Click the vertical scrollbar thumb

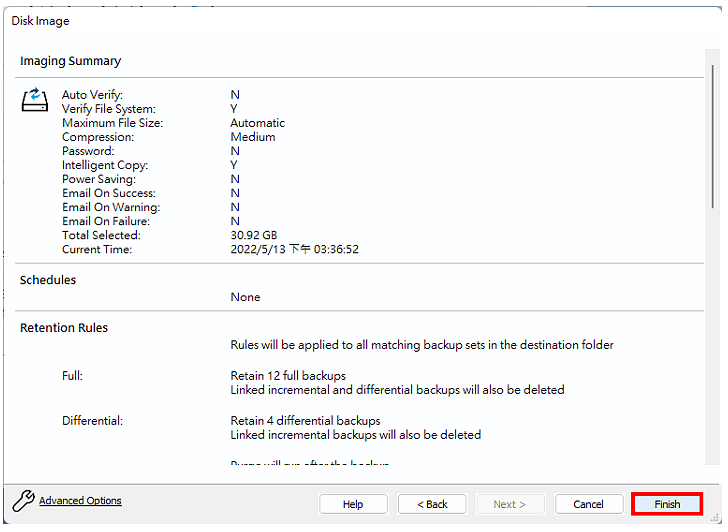point(713,137)
